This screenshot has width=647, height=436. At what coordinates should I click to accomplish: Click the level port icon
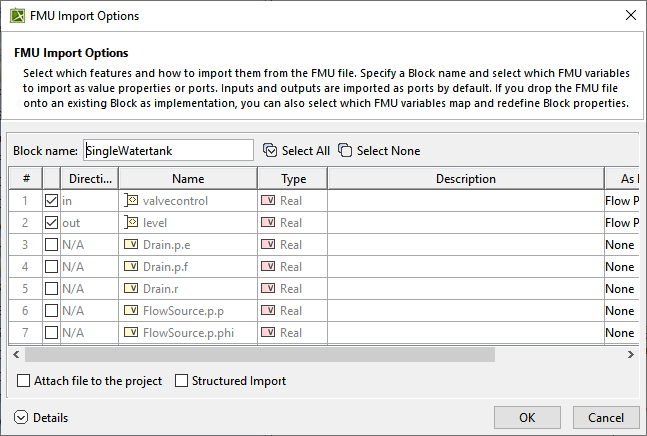click(x=131, y=223)
